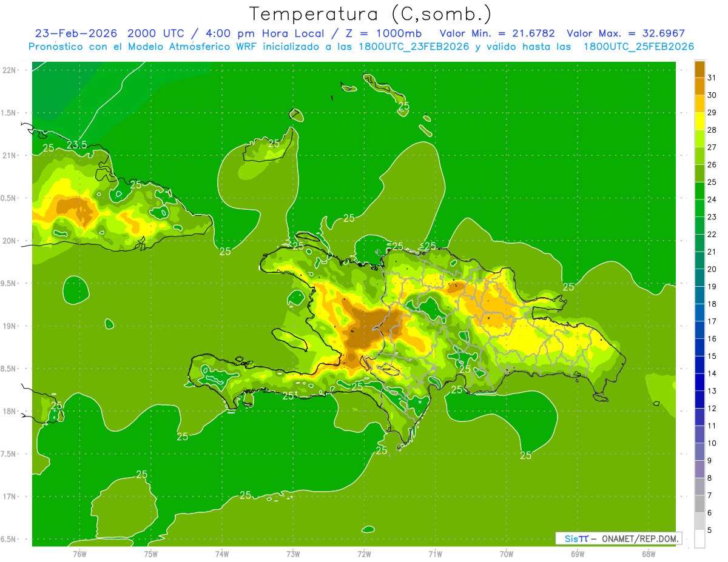Pick the yellow legend swatch between 28 and 29
Viewport: 728px width, 562px height.
click(699, 121)
